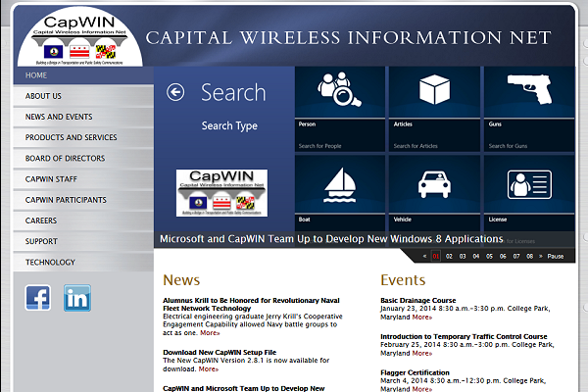Screen dimensions: 588x392
Task: Open CapWIN and Microsoft Team Up headline
Action: coord(244,388)
